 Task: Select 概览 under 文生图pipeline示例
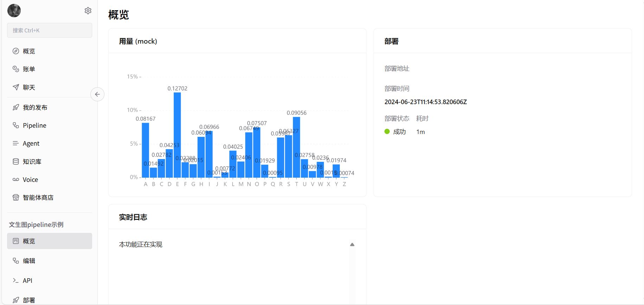click(50, 241)
